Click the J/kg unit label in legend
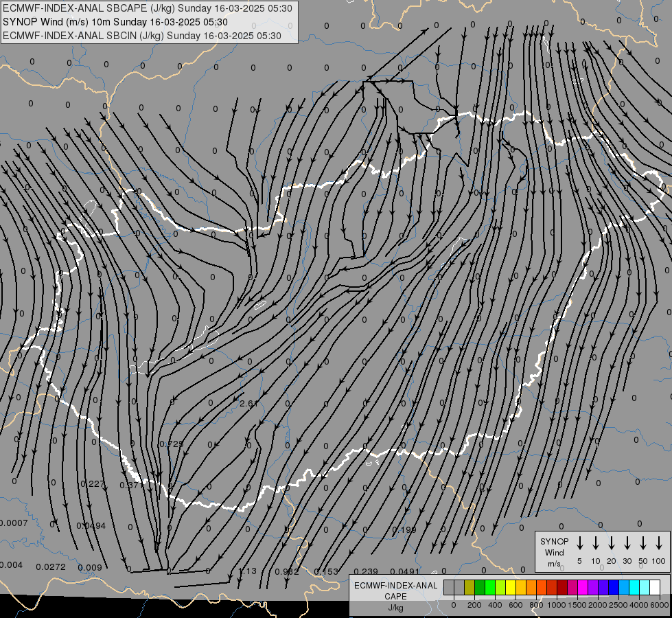The height and width of the screenshot is (618, 672). [395, 608]
